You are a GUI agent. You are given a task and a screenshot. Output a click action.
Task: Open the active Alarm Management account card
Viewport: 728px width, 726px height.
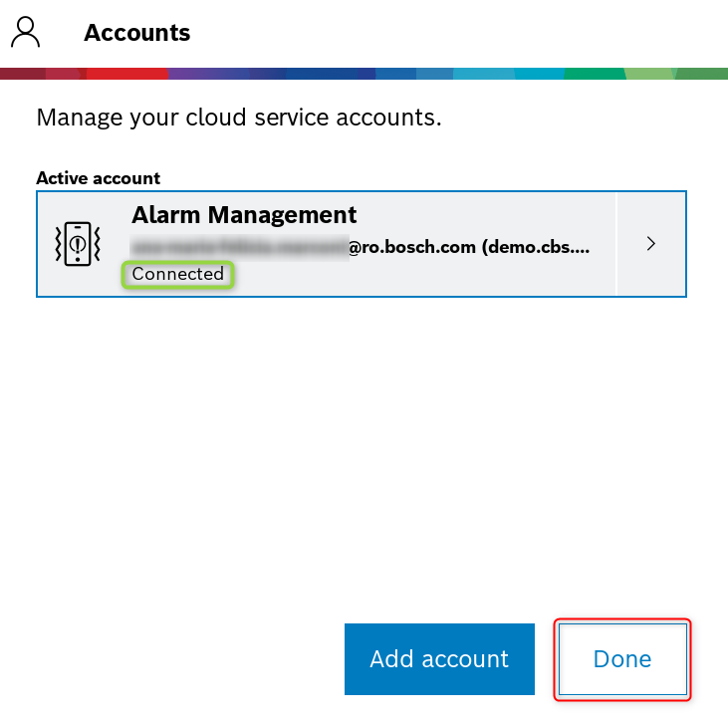click(x=327, y=244)
